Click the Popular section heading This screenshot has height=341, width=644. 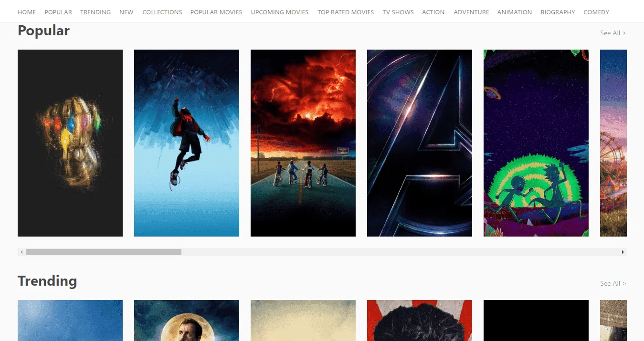43,31
